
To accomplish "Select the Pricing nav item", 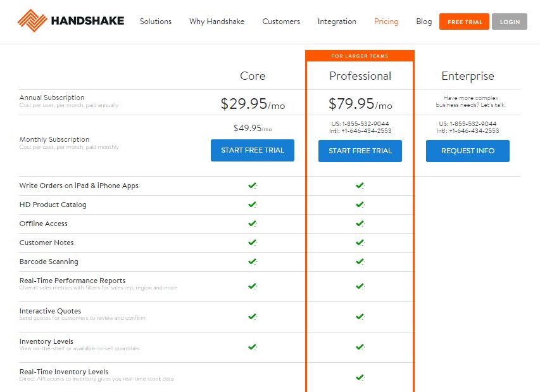I will (x=386, y=22).
